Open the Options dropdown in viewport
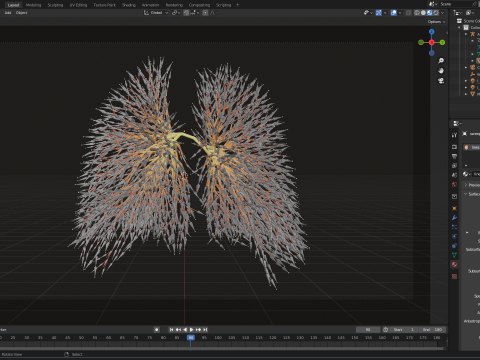The width and height of the screenshot is (480, 360). click(436, 22)
